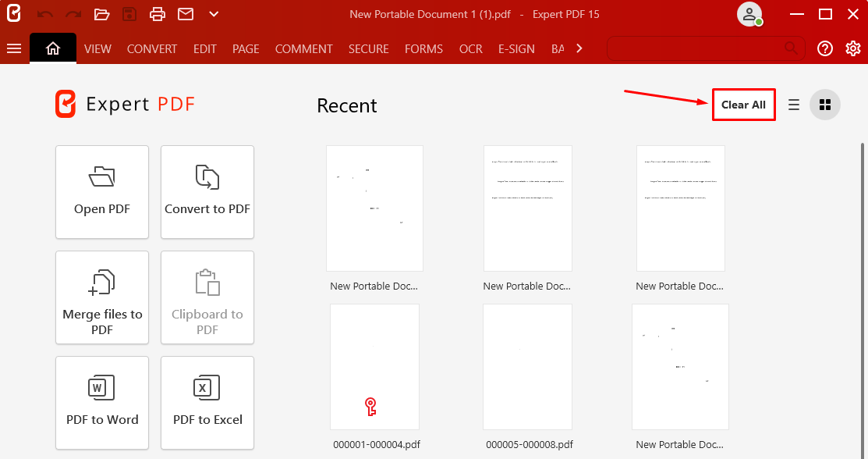Open Help via the question mark icon
868x459 pixels.
pos(825,48)
